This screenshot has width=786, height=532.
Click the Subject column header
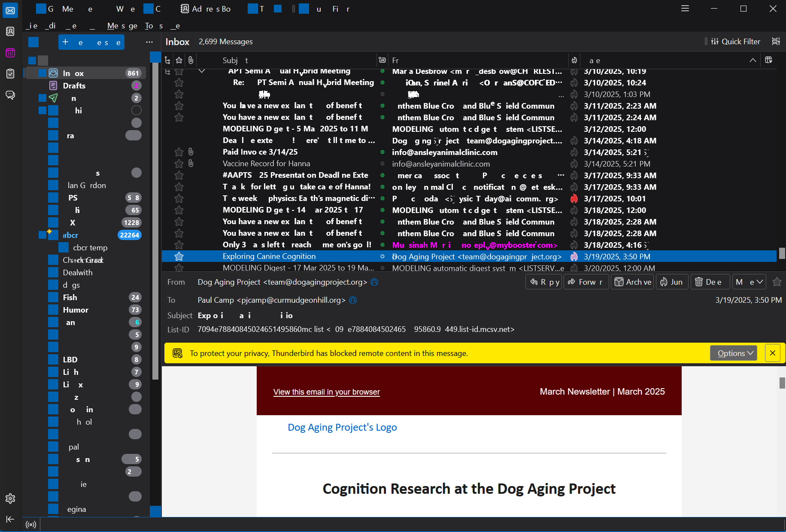pyautogui.click(x=285, y=61)
